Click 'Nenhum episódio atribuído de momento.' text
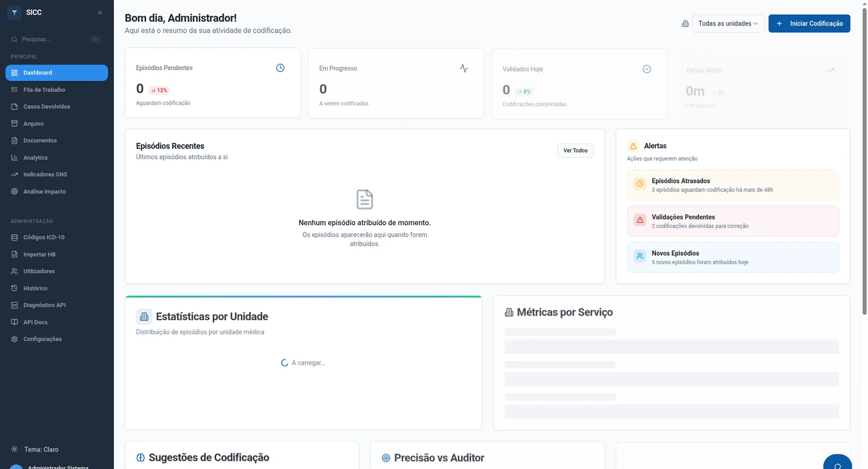 click(365, 223)
